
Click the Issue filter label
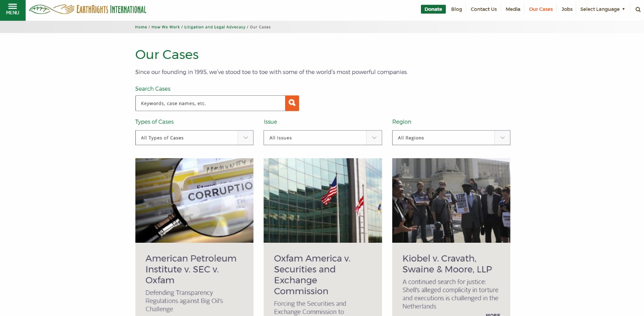[270, 122]
